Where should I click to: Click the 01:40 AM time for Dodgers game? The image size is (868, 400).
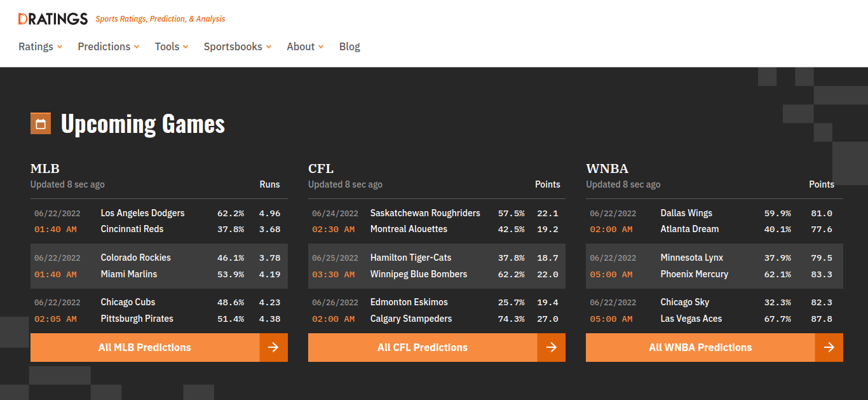pos(55,229)
